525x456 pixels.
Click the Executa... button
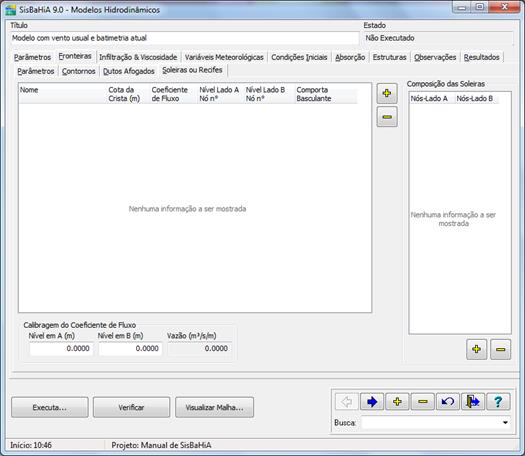50,407
